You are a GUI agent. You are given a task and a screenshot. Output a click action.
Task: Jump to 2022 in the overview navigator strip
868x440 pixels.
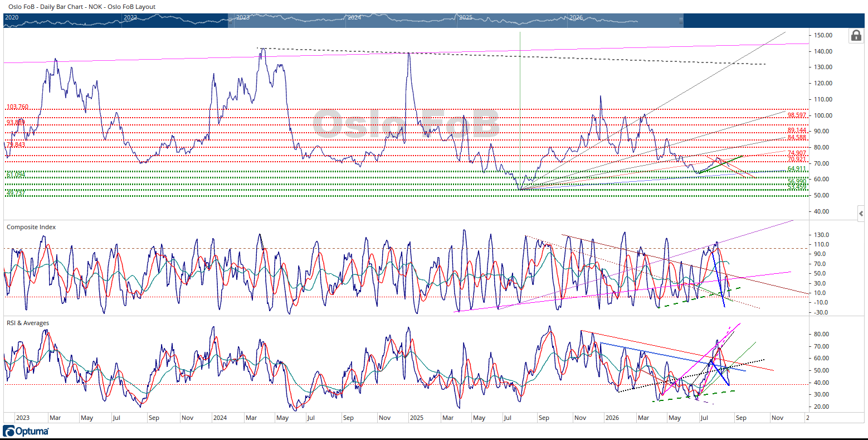[130, 17]
